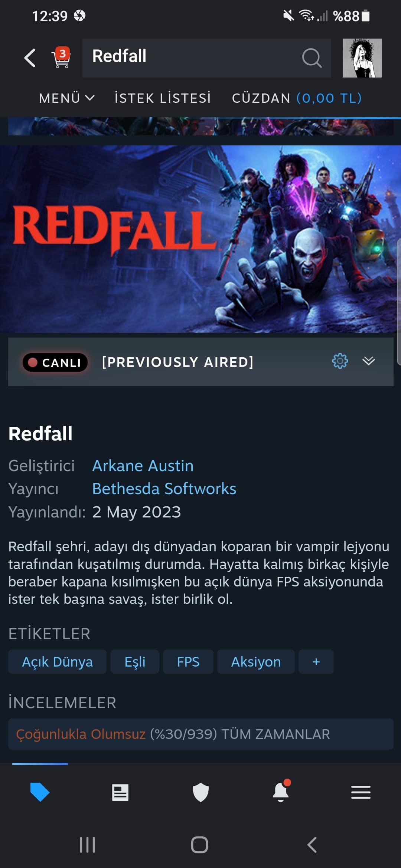Open the MENÜ dropdown

pyautogui.click(x=67, y=98)
